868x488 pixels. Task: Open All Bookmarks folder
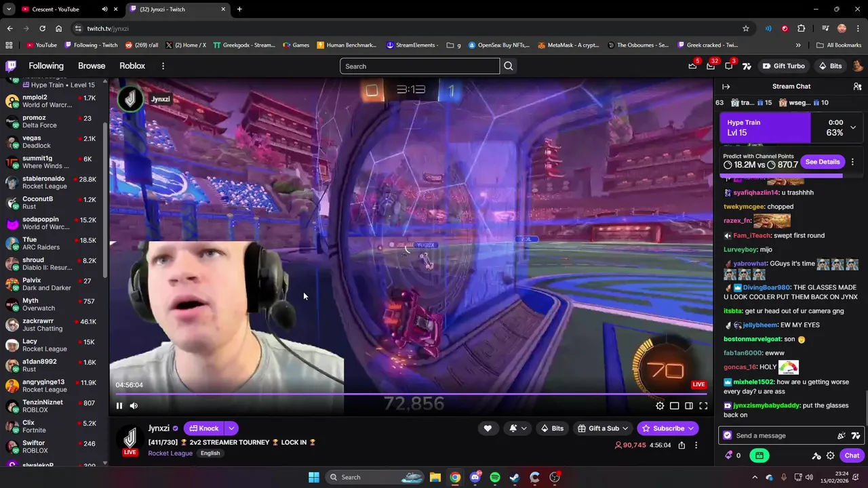click(839, 45)
